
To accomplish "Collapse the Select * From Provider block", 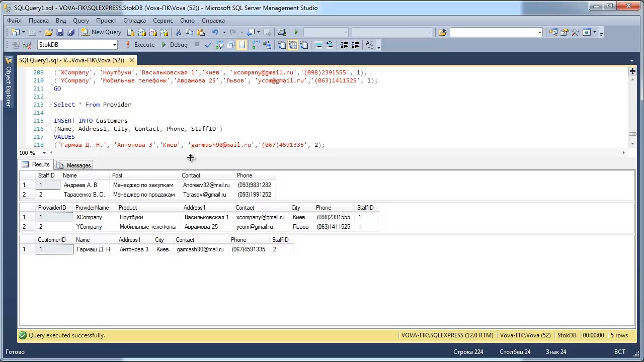I will tap(51, 105).
